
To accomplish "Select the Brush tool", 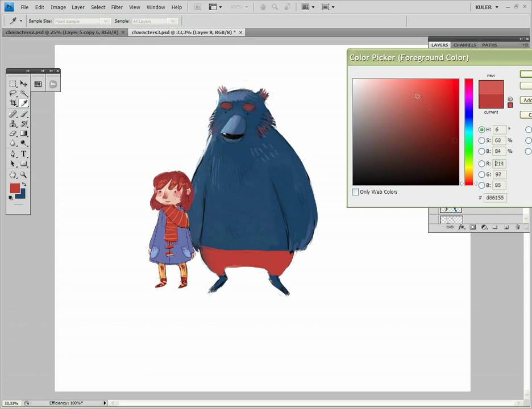I will click(23, 114).
